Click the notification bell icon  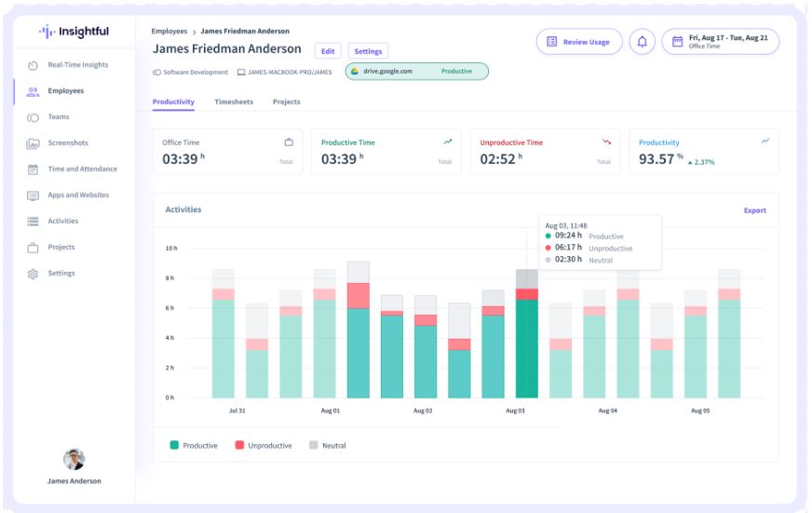[643, 42]
